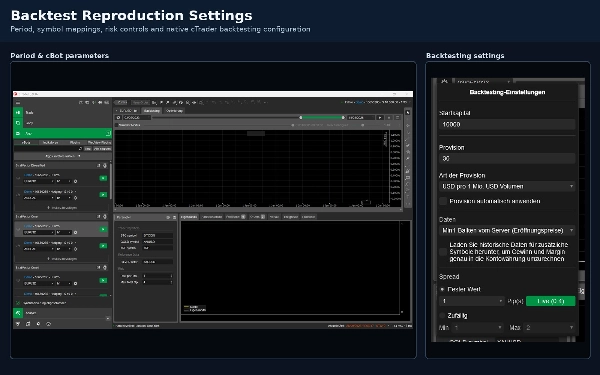The width and height of the screenshot is (600, 375).
Task: Open the Orders tab below the chart
Action: point(257,217)
